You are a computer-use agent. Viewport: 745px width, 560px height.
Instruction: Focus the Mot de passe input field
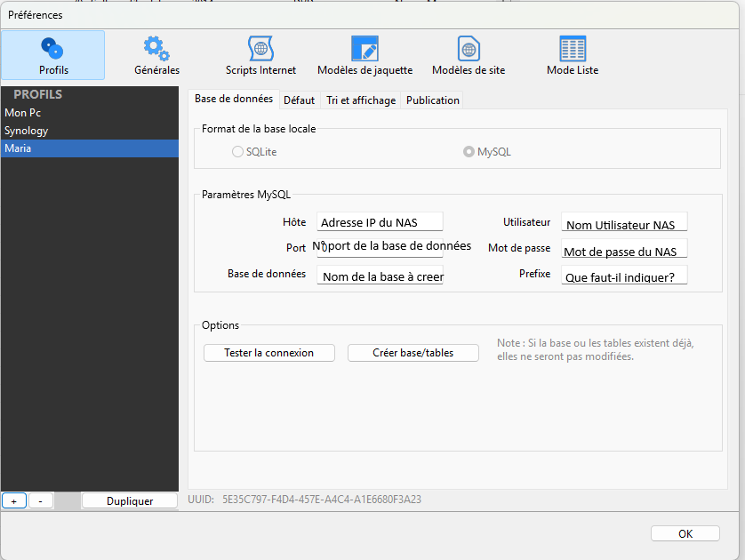click(624, 248)
